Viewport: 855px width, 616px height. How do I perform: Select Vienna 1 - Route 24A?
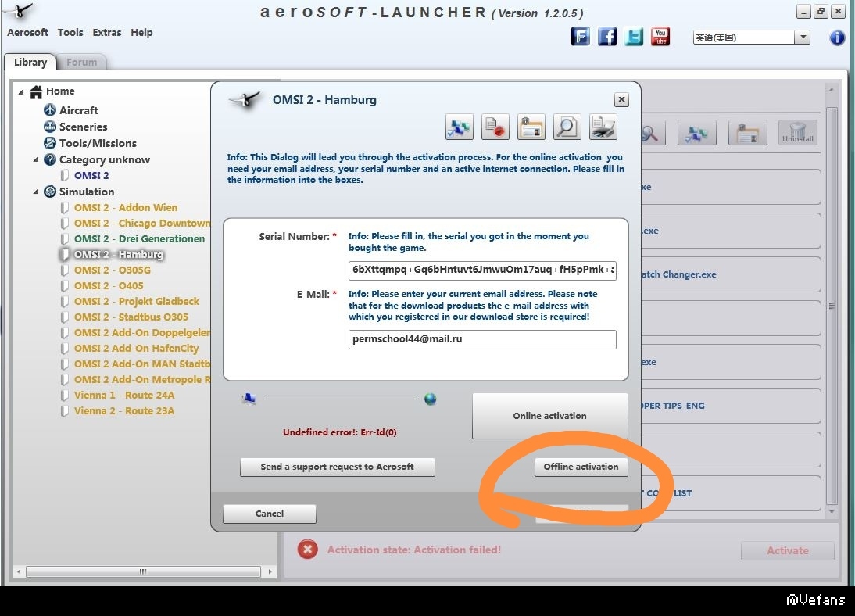coord(124,396)
